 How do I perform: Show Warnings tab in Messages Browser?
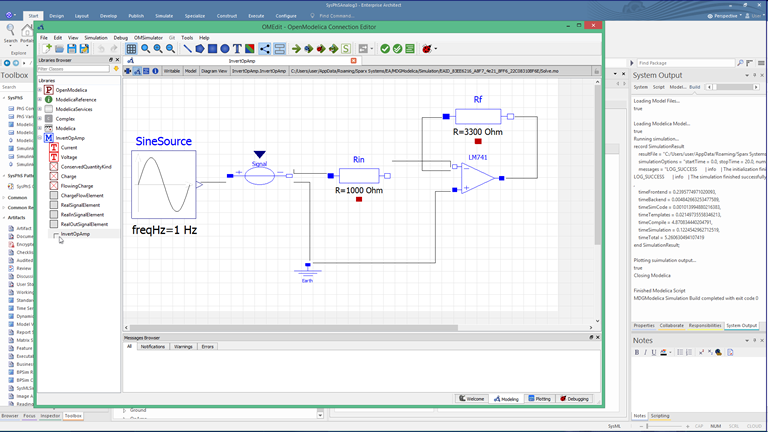[183, 346]
